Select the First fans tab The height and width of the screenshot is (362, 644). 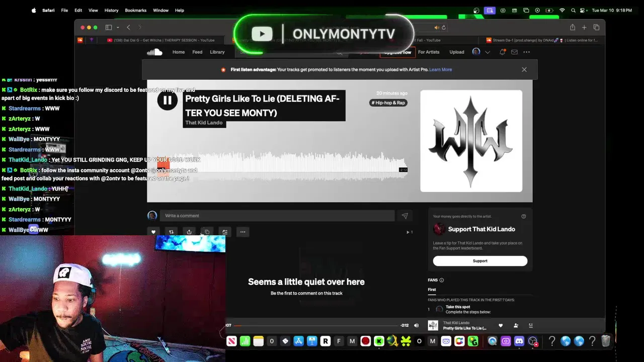pyautogui.click(x=432, y=290)
